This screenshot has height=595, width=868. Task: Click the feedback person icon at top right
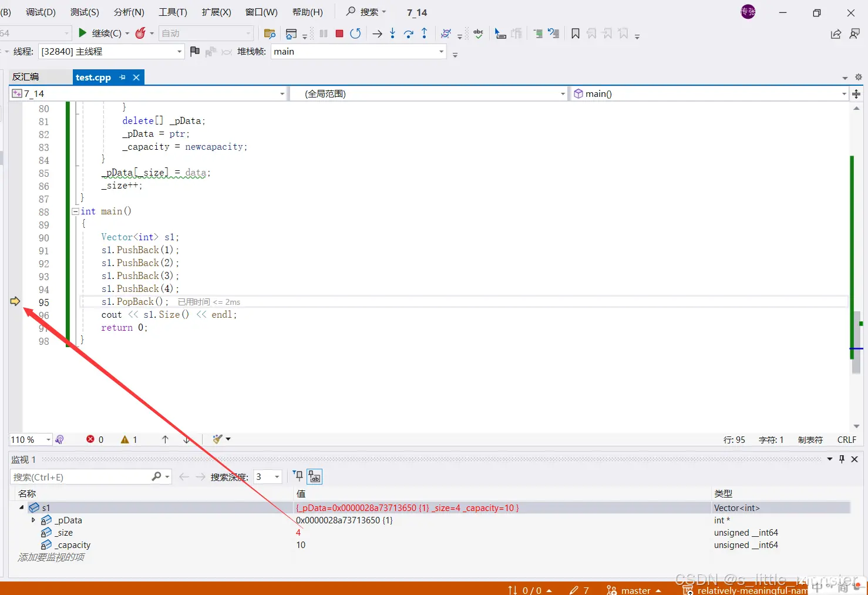[x=855, y=34]
